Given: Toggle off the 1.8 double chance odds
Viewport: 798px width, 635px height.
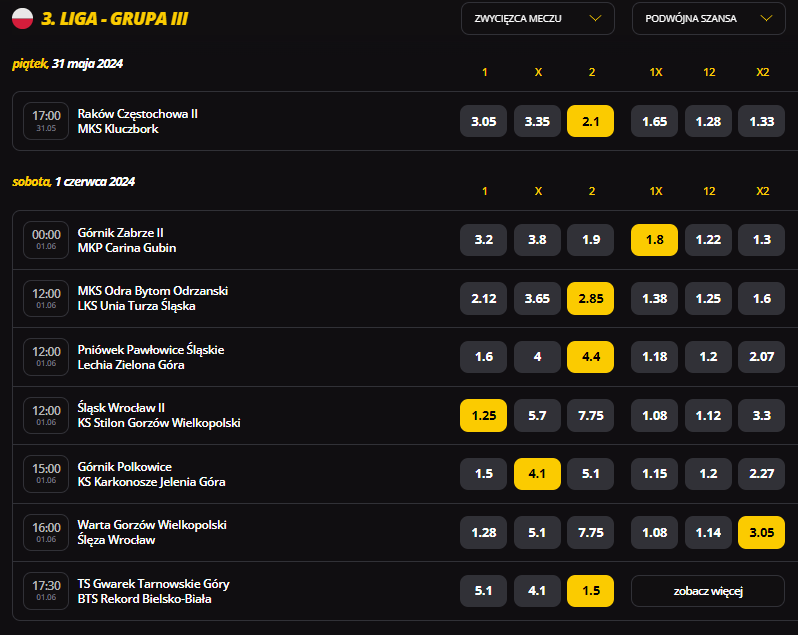Looking at the screenshot, I should tap(654, 240).
